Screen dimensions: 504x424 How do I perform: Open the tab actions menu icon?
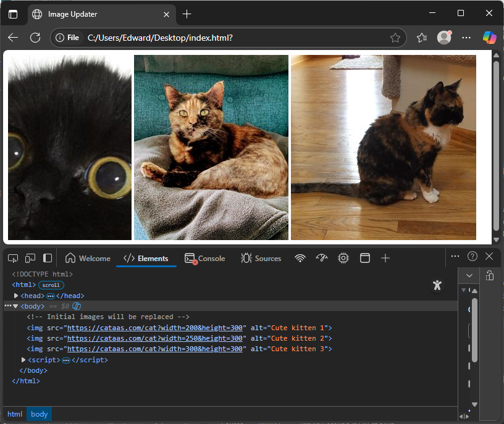coord(13,14)
